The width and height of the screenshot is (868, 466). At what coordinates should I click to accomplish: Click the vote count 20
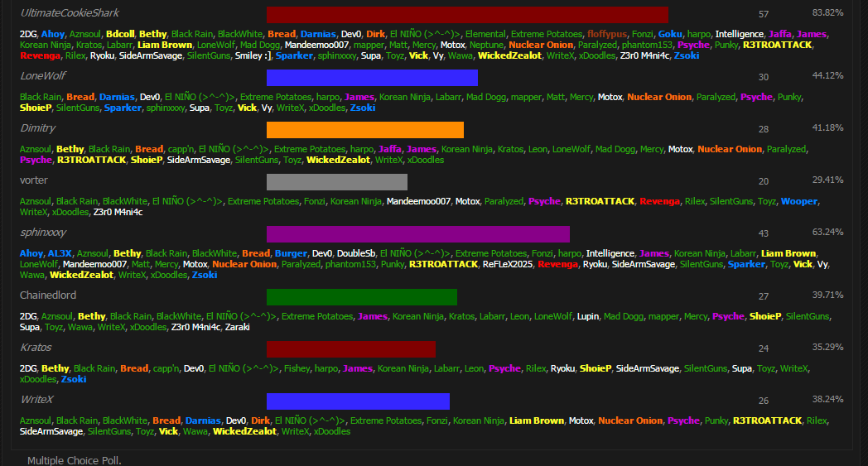[764, 181]
